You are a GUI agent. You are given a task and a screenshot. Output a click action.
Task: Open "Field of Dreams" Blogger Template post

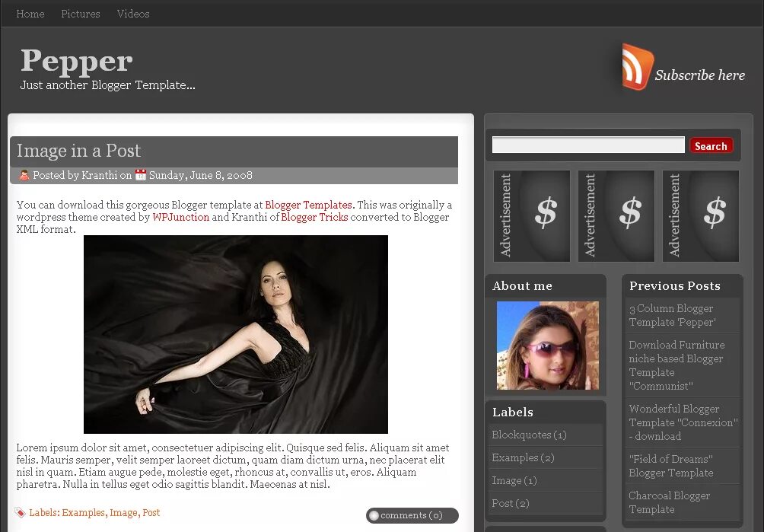coord(671,466)
